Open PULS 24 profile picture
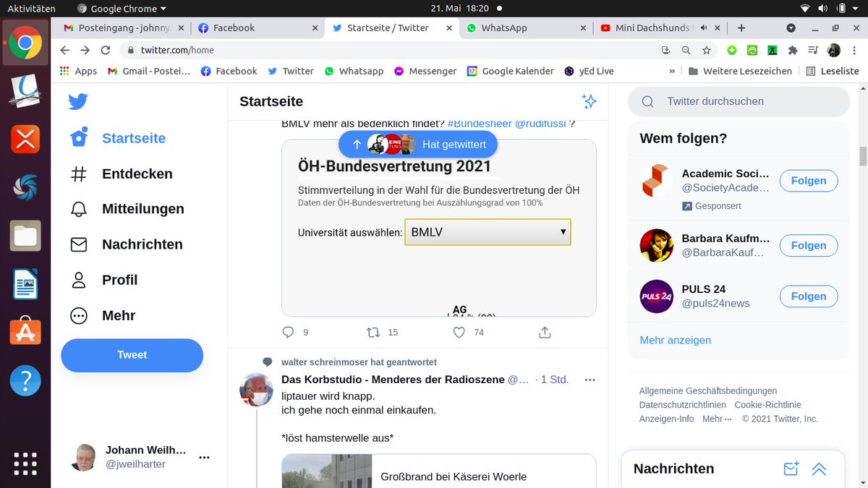This screenshot has height=488, width=868. click(657, 296)
